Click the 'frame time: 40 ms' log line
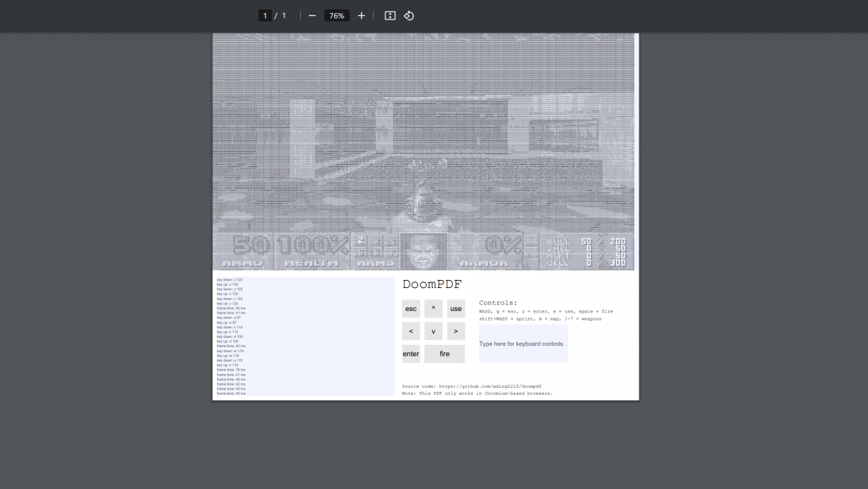868x489 pixels. [231, 308]
